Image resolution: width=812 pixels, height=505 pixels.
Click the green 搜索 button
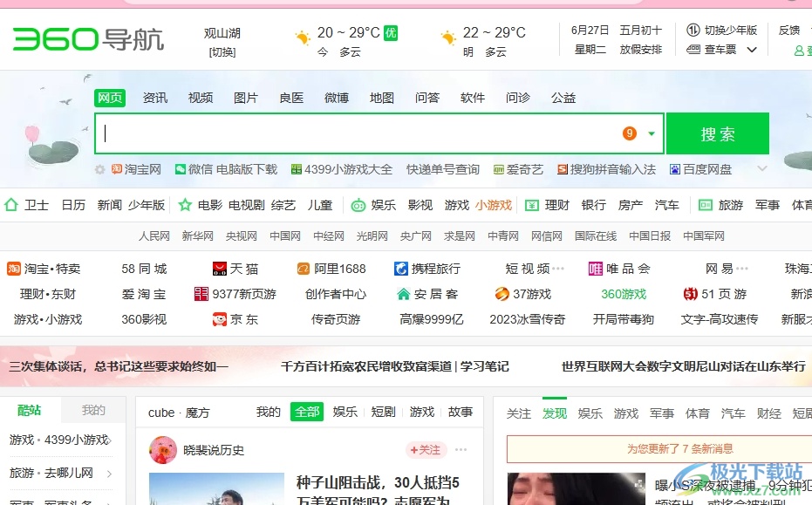(718, 133)
